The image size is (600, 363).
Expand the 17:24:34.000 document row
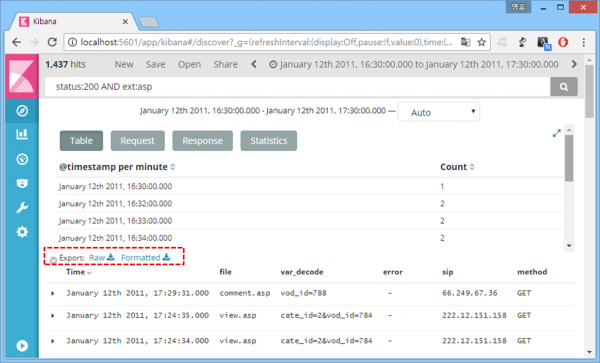pos(53,341)
